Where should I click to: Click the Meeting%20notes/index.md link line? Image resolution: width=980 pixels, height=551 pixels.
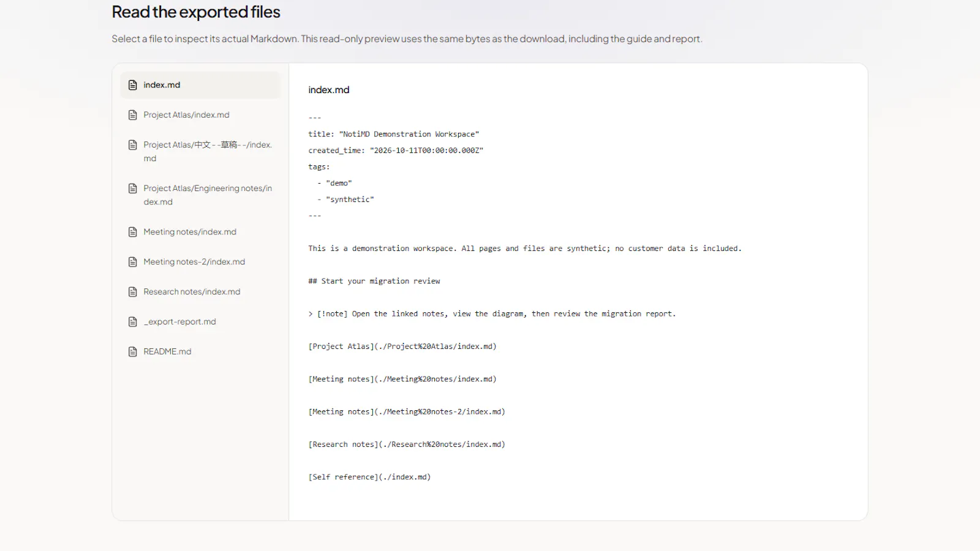[402, 379]
